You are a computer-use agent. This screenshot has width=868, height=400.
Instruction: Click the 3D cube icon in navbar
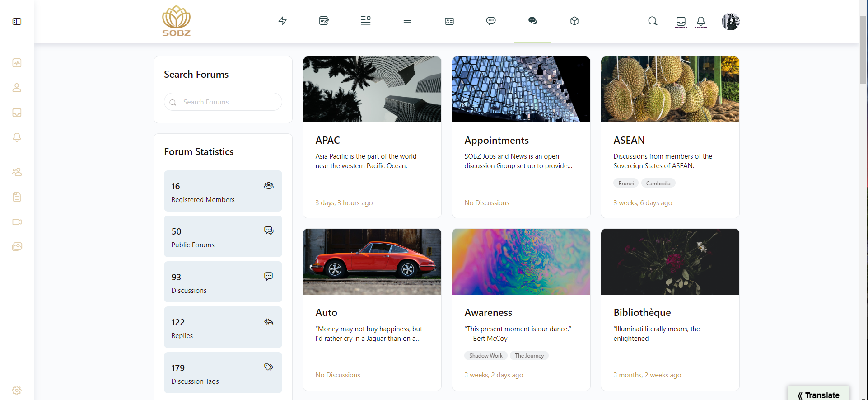(x=574, y=21)
